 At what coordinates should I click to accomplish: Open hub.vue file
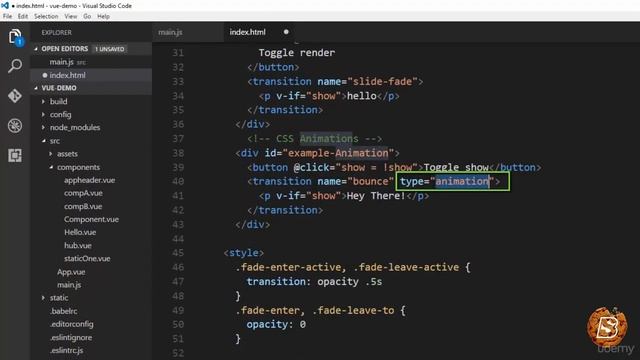(78, 245)
